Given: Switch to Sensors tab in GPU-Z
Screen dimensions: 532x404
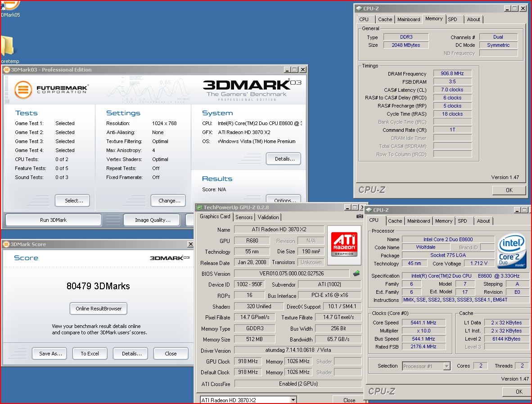Looking at the screenshot, I should click(x=244, y=217).
